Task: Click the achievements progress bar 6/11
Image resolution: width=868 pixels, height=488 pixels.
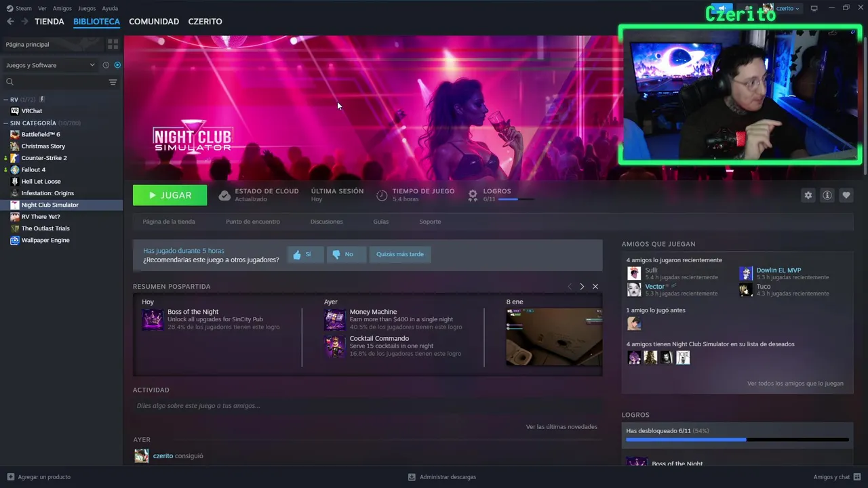Action: 737,440
